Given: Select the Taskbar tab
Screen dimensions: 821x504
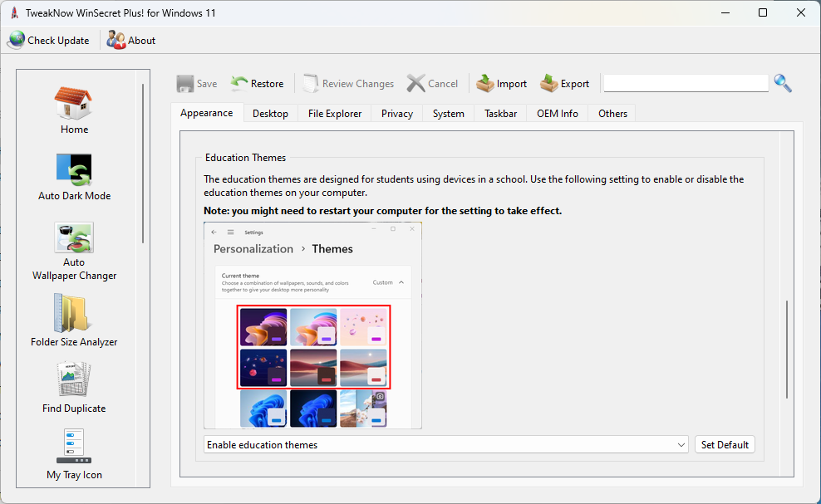Looking at the screenshot, I should pyautogui.click(x=500, y=114).
